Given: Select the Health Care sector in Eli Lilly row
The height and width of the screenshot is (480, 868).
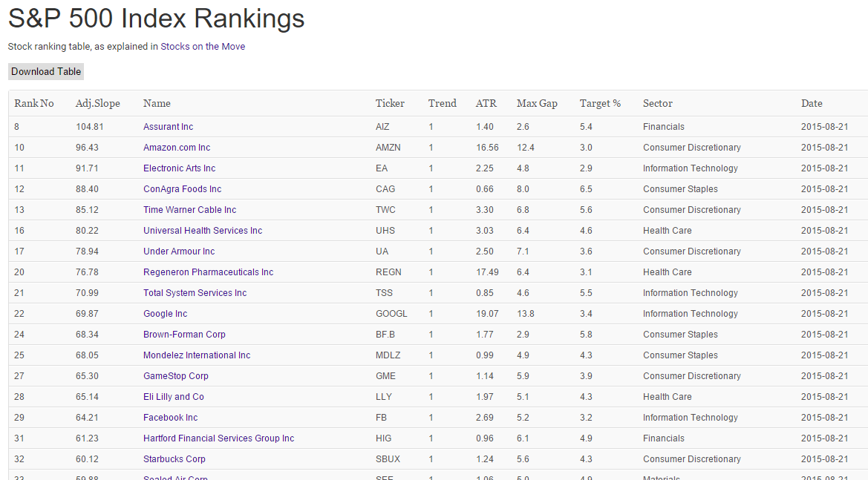Looking at the screenshot, I should 667,396.
